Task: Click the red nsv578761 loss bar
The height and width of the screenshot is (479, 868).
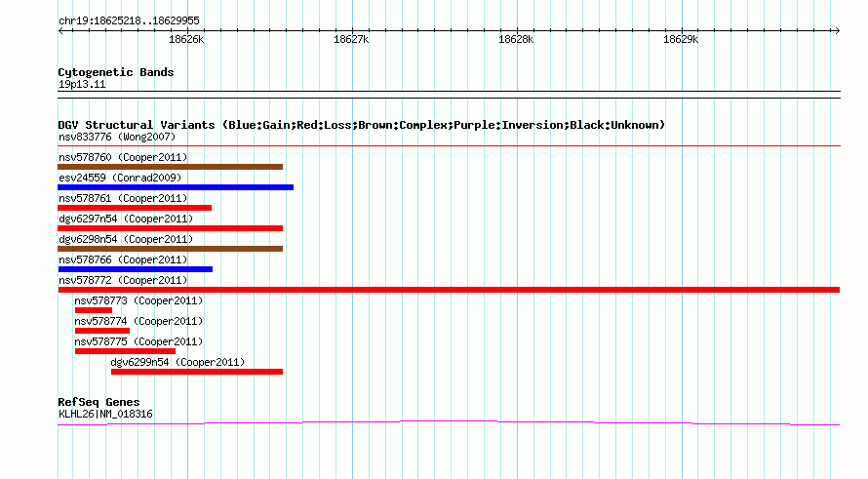Action: (x=135, y=208)
